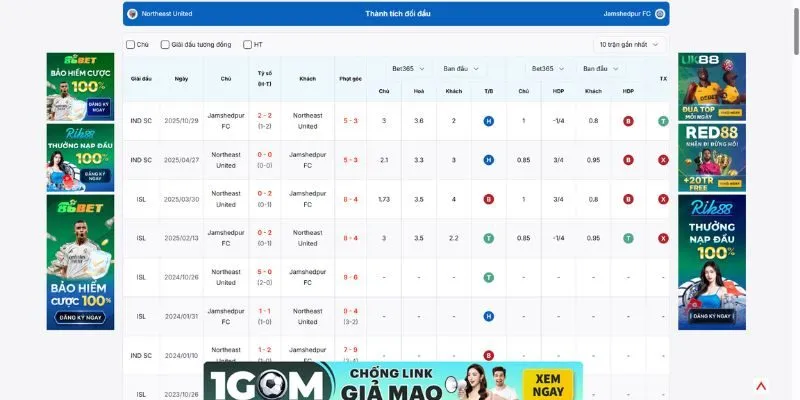Open Bet365 dropdown above Chủ/Hoà/Khách odds
The image size is (800, 400).
click(408, 68)
